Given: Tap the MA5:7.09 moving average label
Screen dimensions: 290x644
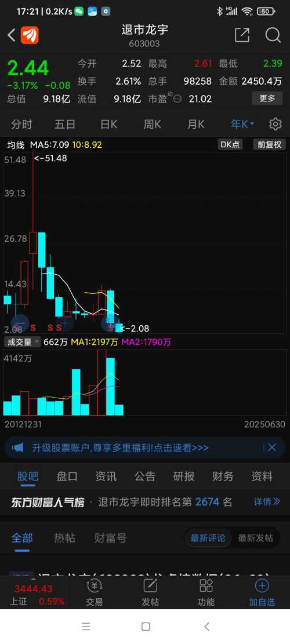Looking at the screenshot, I should pyautogui.click(x=51, y=144).
